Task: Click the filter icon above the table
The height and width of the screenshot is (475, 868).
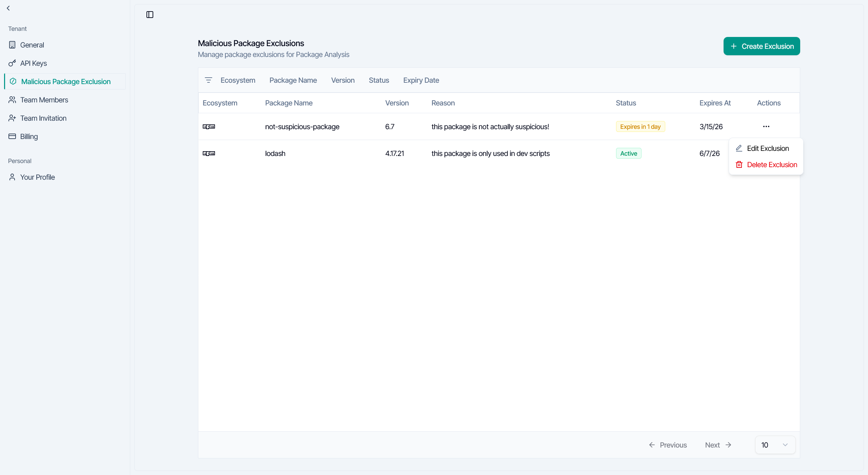Action: click(x=209, y=80)
